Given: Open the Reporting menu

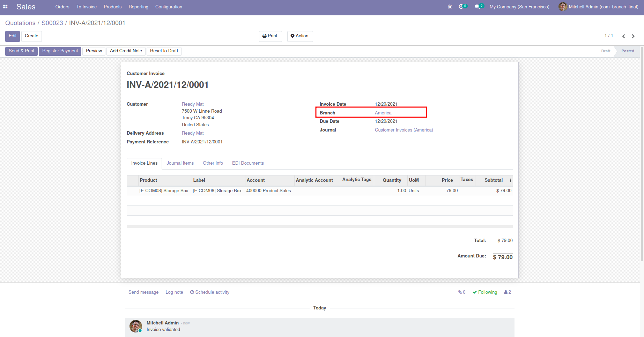Looking at the screenshot, I should [x=138, y=7].
